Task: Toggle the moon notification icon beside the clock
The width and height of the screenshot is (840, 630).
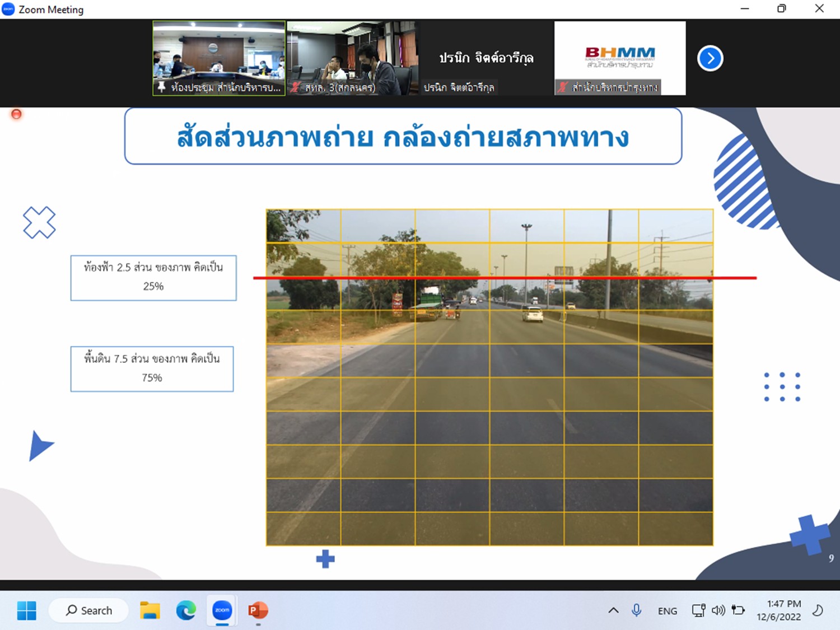Action: click(x=818, y=610)
